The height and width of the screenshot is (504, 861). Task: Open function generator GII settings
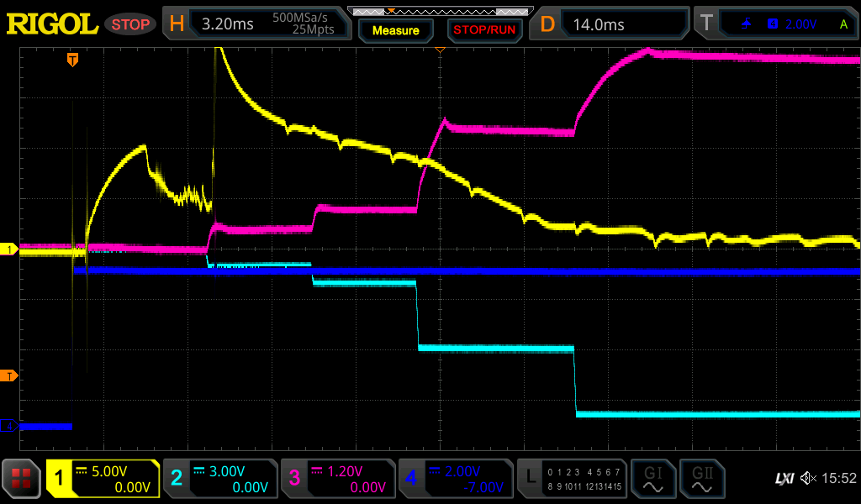pos(701,479)
